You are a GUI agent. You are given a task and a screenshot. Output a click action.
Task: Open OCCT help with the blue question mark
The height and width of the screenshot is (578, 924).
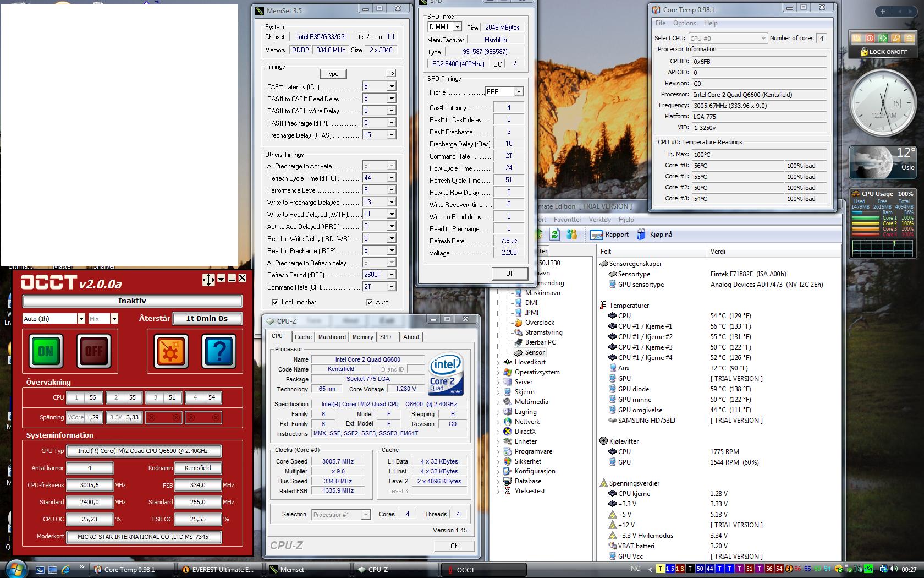[x=219, y=351]
